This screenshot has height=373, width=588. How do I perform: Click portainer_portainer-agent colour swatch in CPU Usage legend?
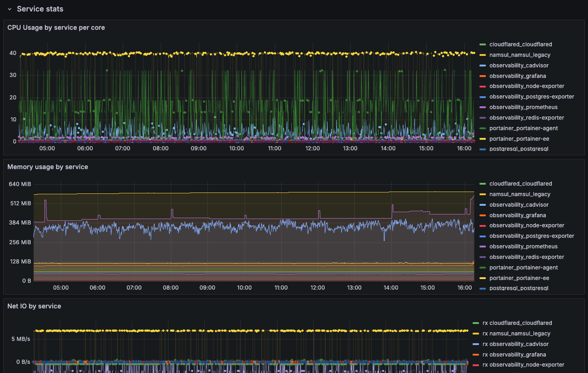(x=482, y=128)
